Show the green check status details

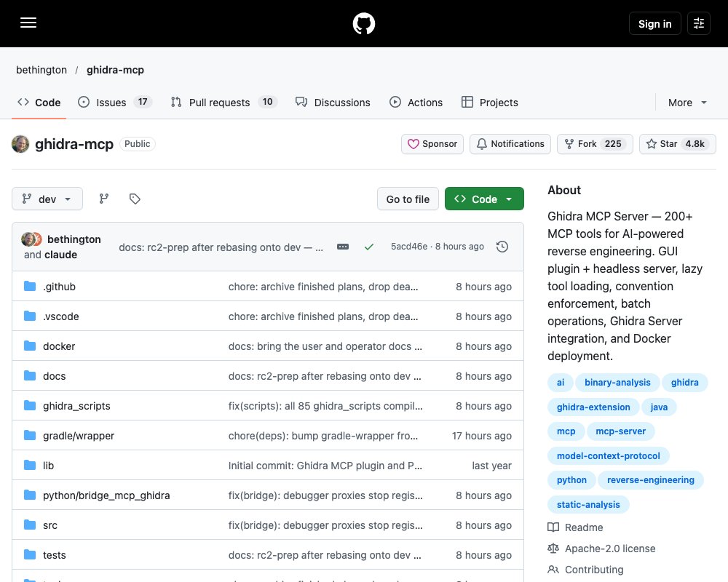click(x=369, y=247)
